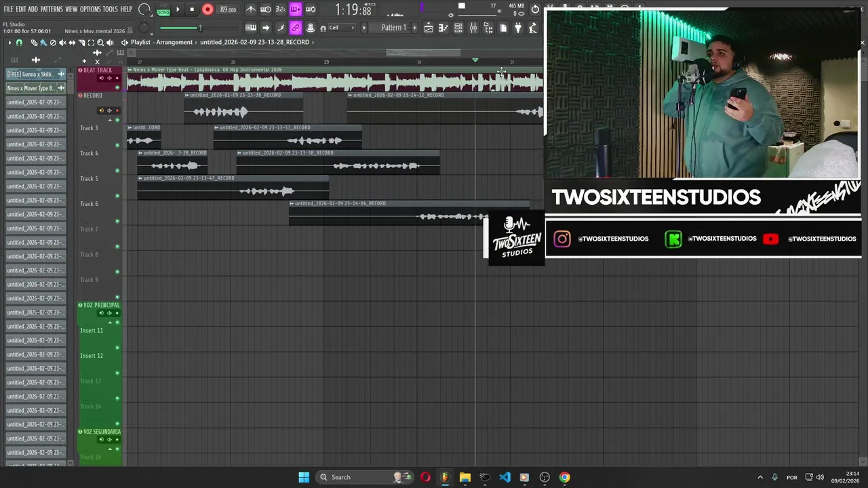Click the untitled_2026-02-09 23-13-28_RECORD breadcrumb
The image size is (868, 488).
click(254, 42)
